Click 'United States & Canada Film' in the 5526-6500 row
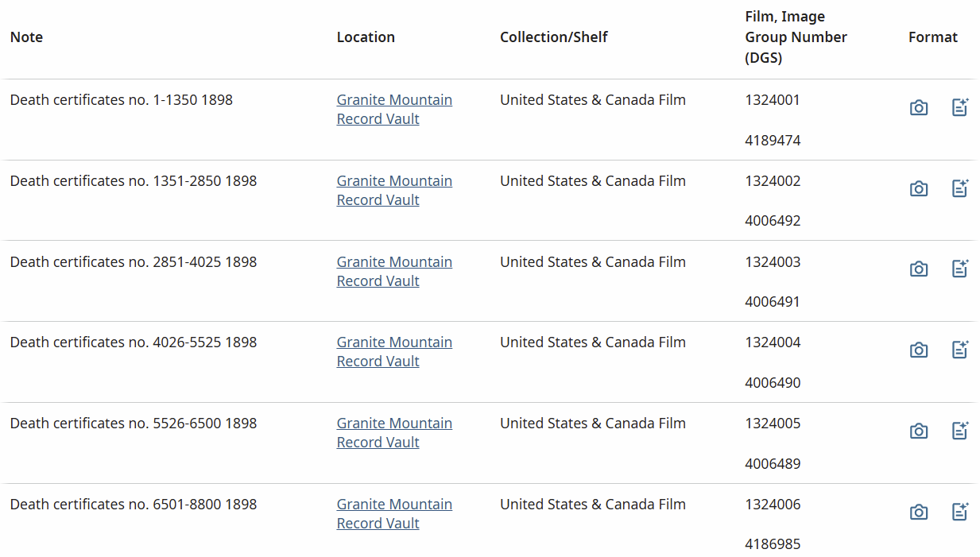Image resolution: width=980 pixels, height=557 pixels. (x=593, y=424)
